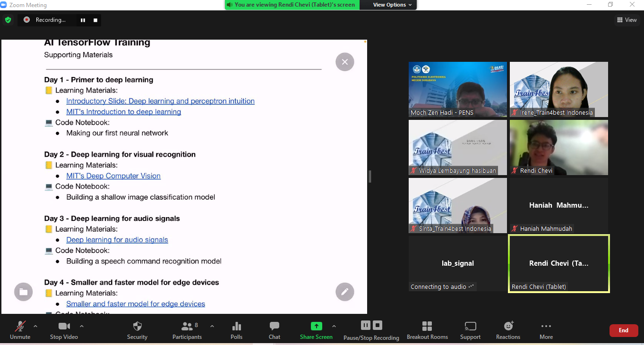Open the Participants panel
This screenshot has height=345, width=644.
pos(187,330)
